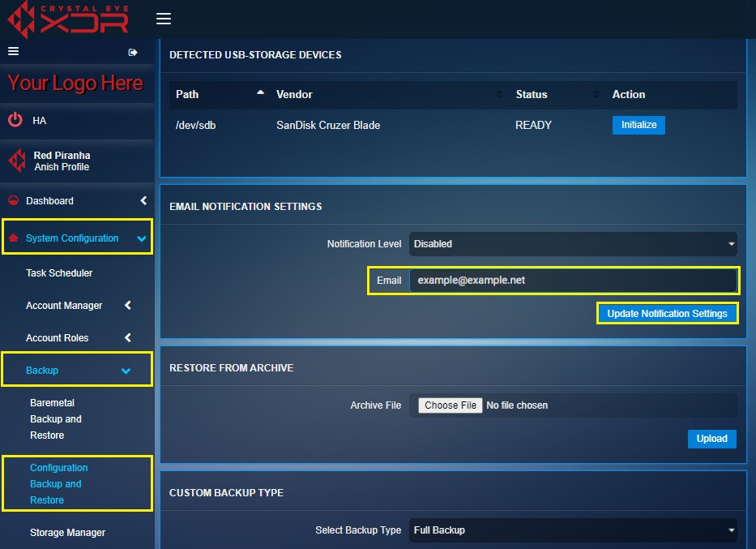
Task: Click the Action column header
Action: 628,95
